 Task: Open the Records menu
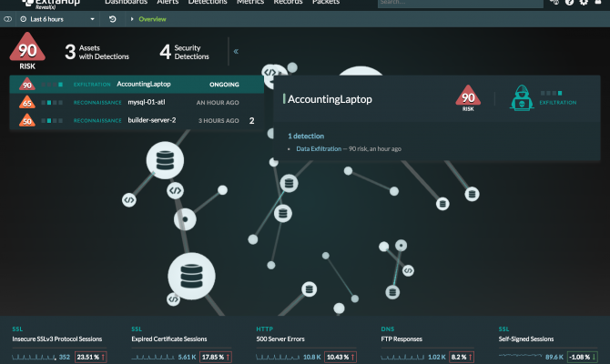click(x=288, y=3)
